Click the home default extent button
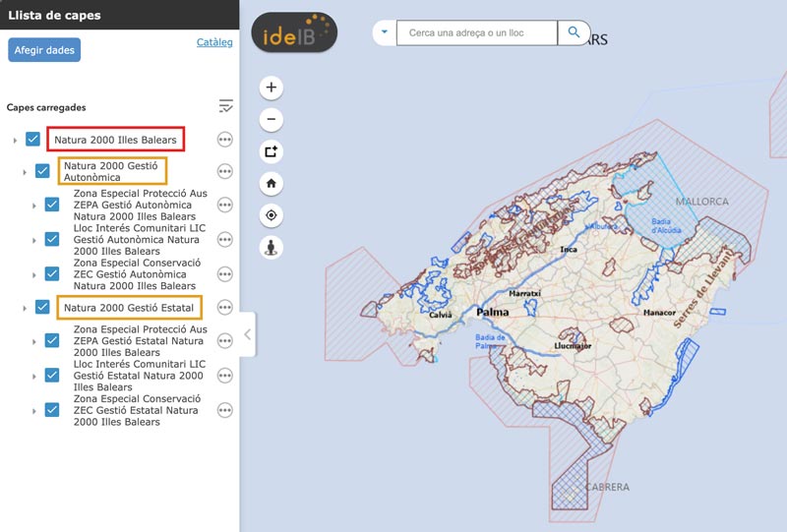The image size is (787, 532). pyautogui.click(x=272, y=183)
